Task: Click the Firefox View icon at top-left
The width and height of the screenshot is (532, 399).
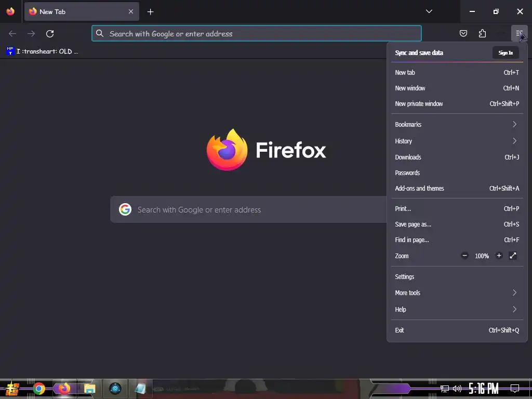Action: tap(10, 11)
